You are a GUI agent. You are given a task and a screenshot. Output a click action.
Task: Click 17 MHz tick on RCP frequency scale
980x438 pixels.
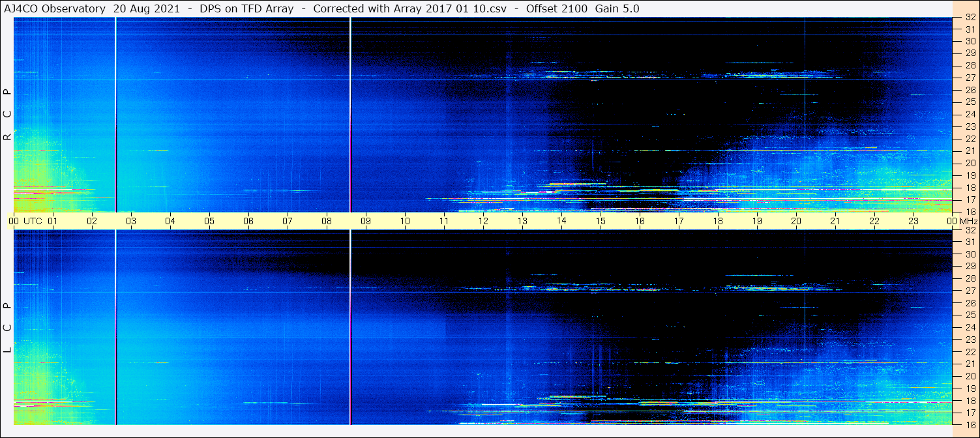pyautogui.click(x=970, y=199)
